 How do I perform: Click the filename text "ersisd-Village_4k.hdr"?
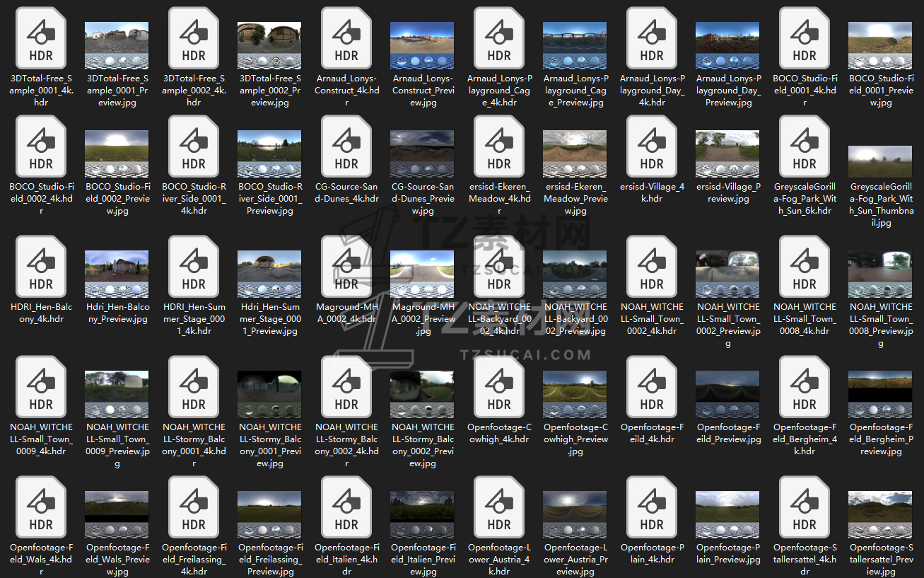point(652,193)
